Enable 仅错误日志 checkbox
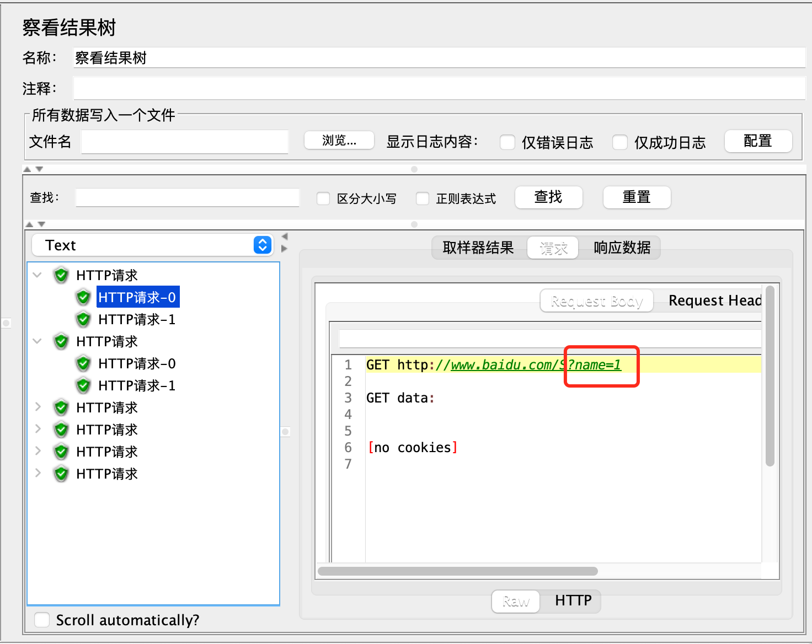This screenshot has height=644, width=812. [x=507, y=142]
